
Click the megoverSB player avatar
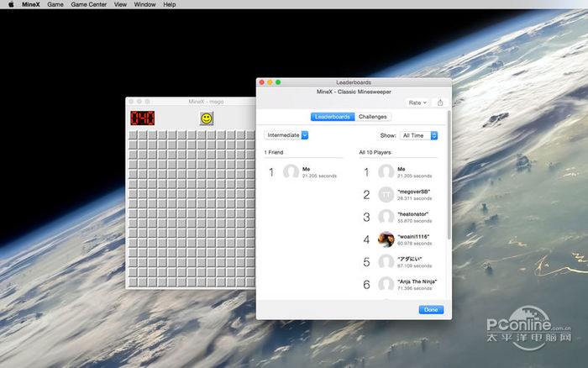tap(386, 194)
